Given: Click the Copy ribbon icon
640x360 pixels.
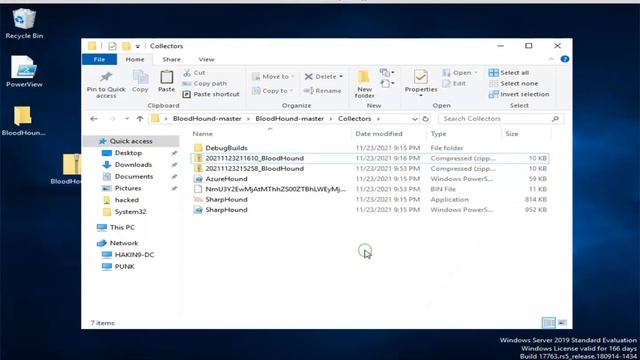Looking at the screenshot, I should [140, 81].
